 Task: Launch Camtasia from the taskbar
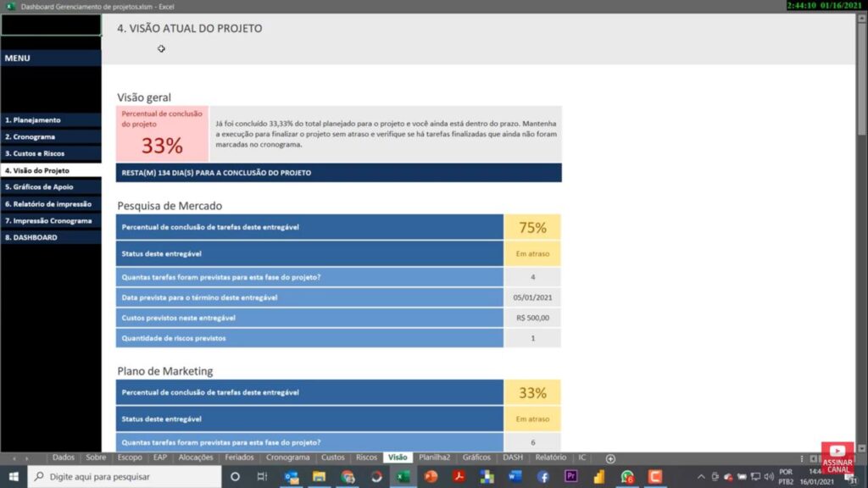654,475
